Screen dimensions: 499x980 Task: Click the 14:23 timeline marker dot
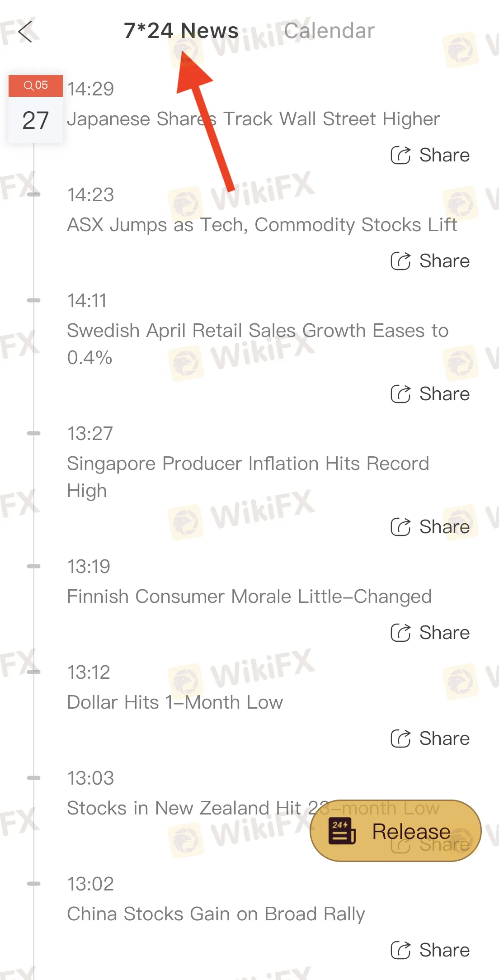[x=33, y=194]
